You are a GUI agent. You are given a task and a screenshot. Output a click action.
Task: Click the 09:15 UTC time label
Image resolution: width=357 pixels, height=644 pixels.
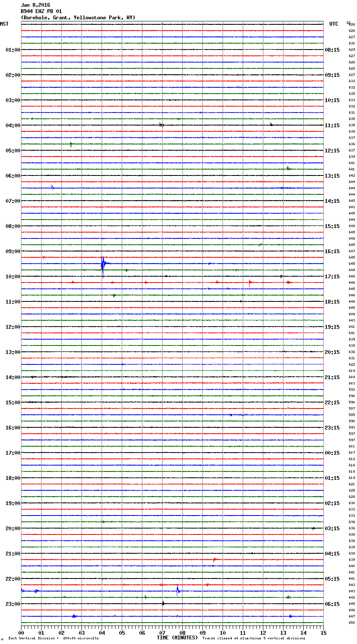coord(332,75)
